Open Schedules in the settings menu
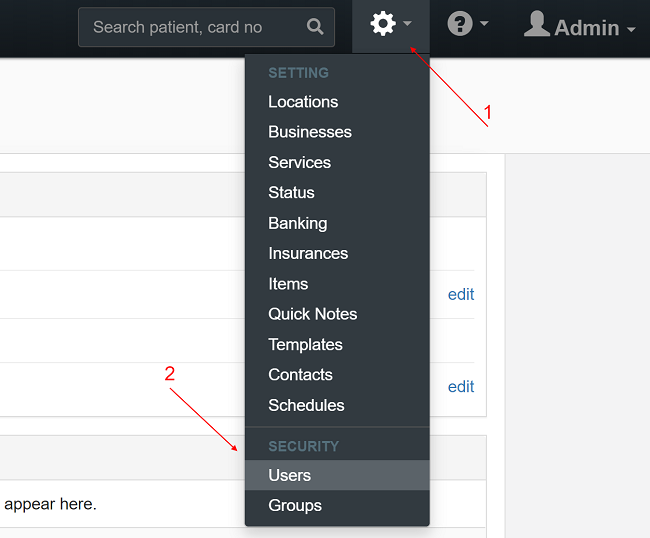The image size is (650, 538). [306, 405]
